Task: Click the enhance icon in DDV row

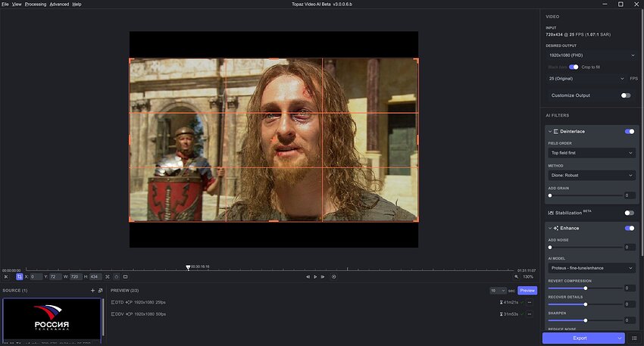Action: pos(128,314)
